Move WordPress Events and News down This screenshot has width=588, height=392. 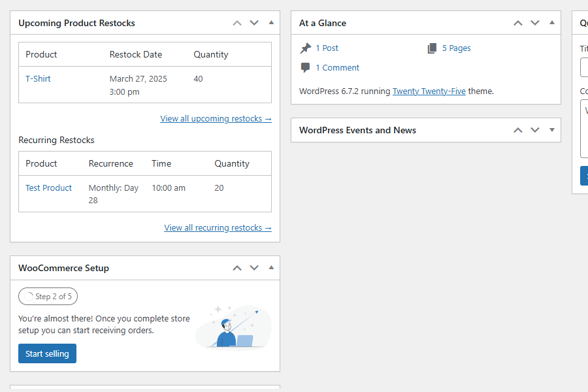535,130
